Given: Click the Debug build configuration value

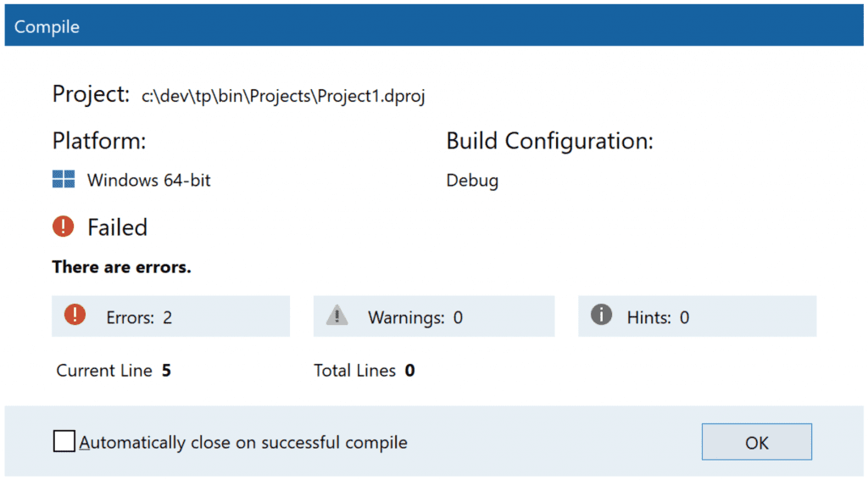Looking at the screenshot, I should [x=472, y=181].
